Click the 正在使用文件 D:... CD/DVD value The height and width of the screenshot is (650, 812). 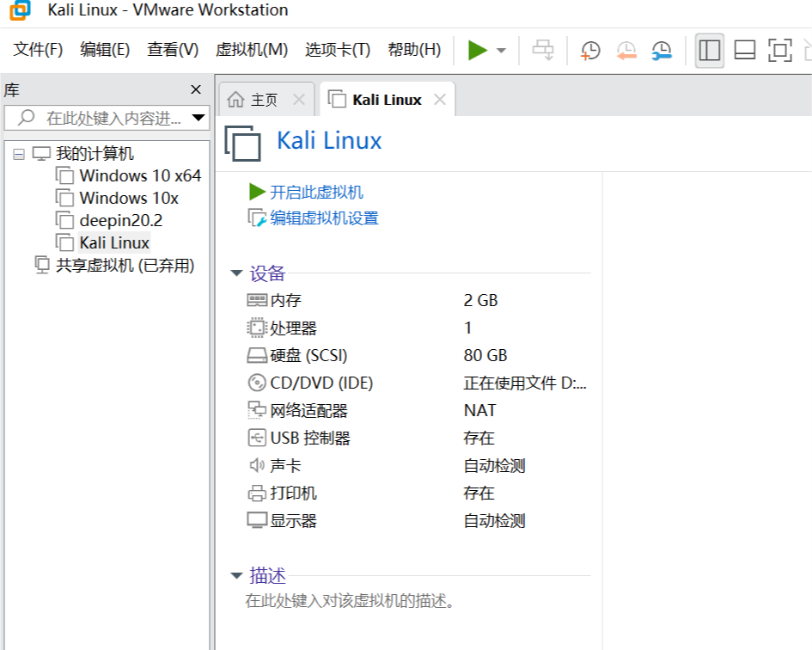525,383
